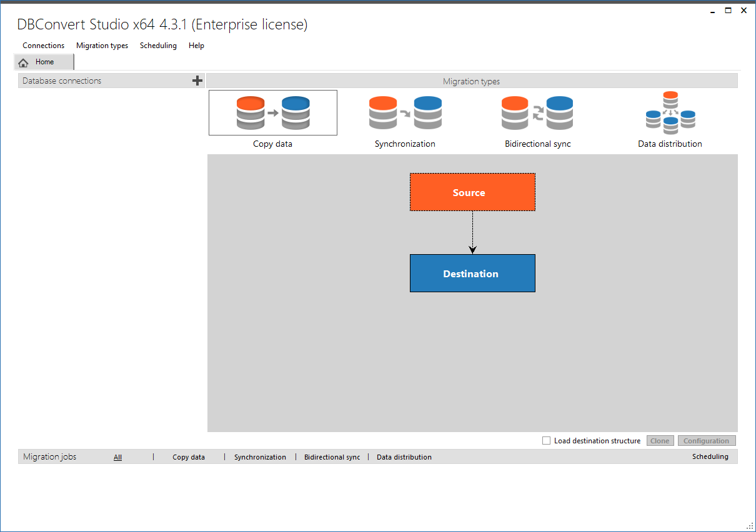Filter migration jobs by Copy data

click(189, 457)
